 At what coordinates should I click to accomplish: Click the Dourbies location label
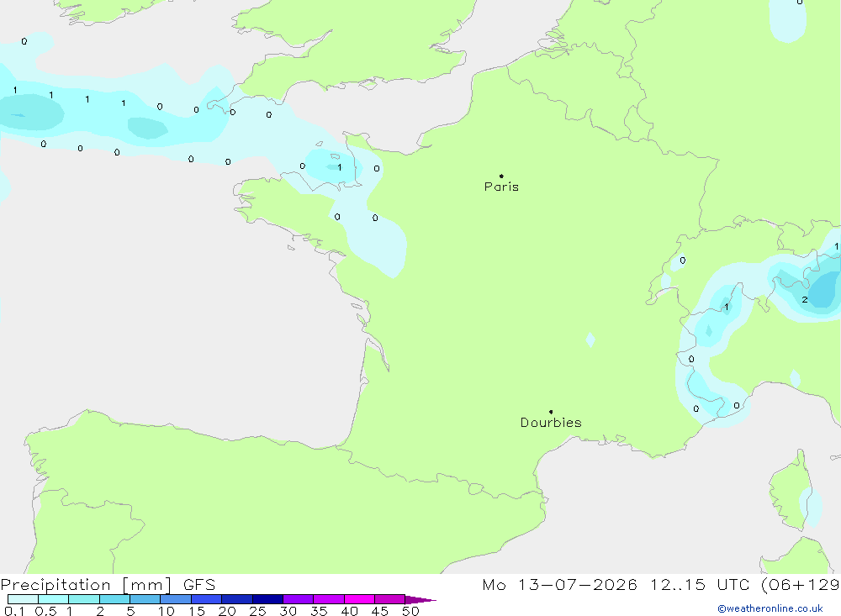551,423
